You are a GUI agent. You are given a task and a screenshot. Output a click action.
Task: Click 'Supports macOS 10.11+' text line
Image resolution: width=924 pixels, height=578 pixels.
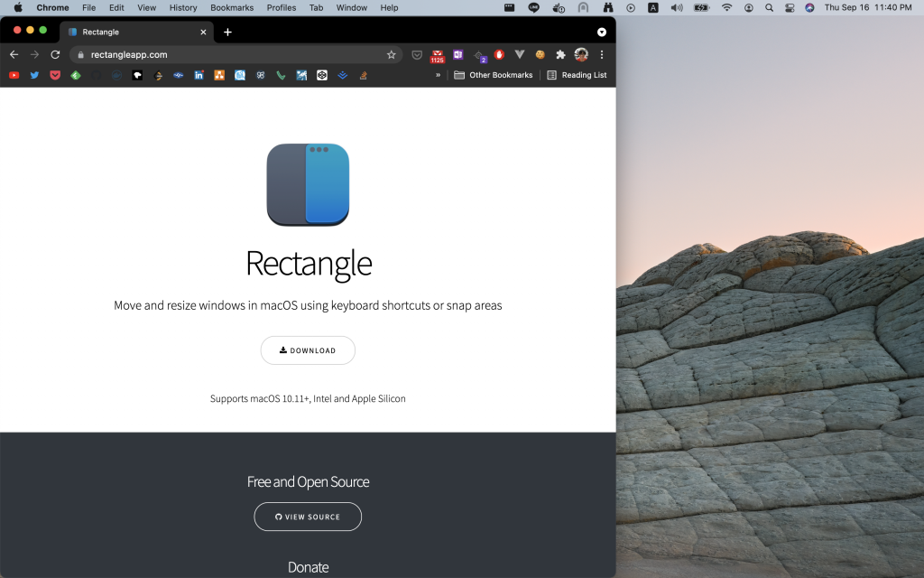click(308, 398)
